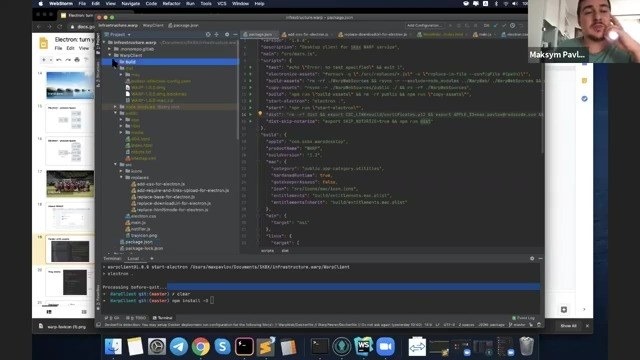The height and width of the screenshot is (360, 640).
Task: Collapse the WarpClient folder
Action: click(x=110, y=55)
